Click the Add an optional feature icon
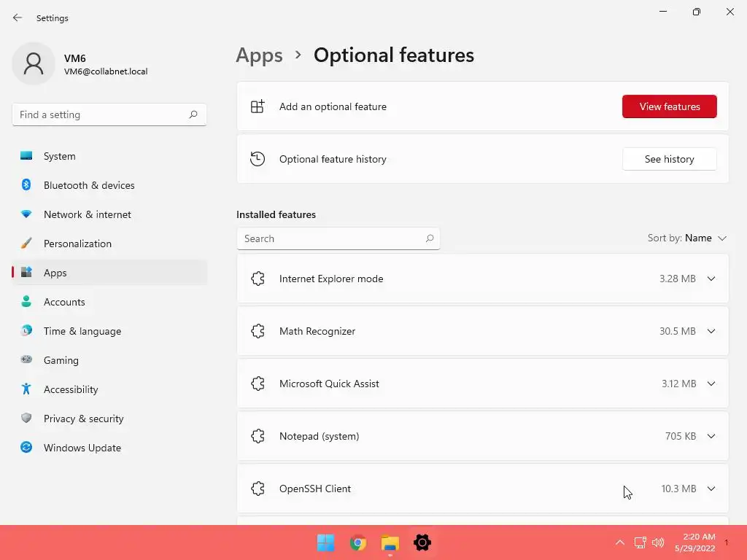This screenshot has width=747, height=560. (258, 106)
